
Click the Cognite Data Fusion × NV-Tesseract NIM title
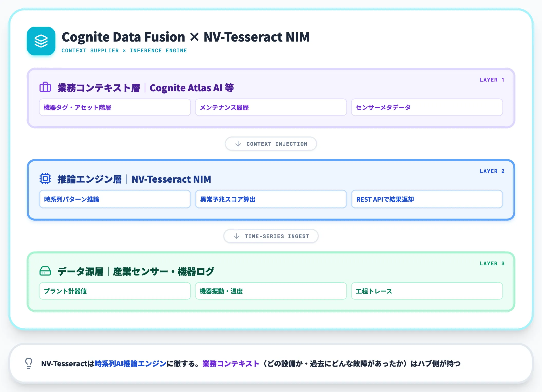coord(186,37)
